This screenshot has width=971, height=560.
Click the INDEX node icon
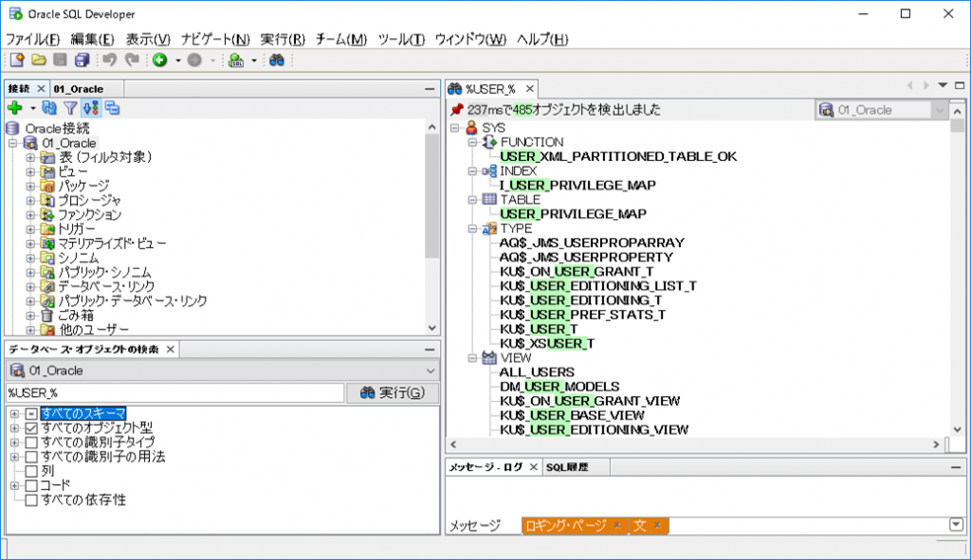[x=489, y=171]
